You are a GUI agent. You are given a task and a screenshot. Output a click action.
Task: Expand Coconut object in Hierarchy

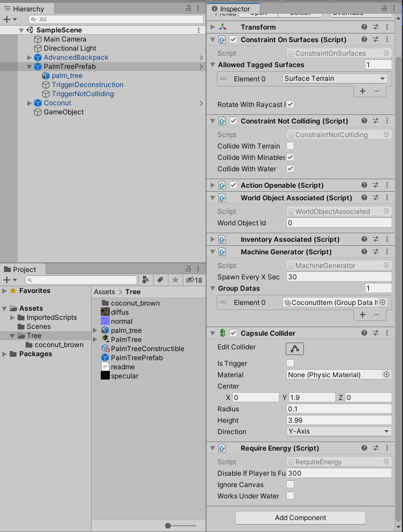(29, 103)
